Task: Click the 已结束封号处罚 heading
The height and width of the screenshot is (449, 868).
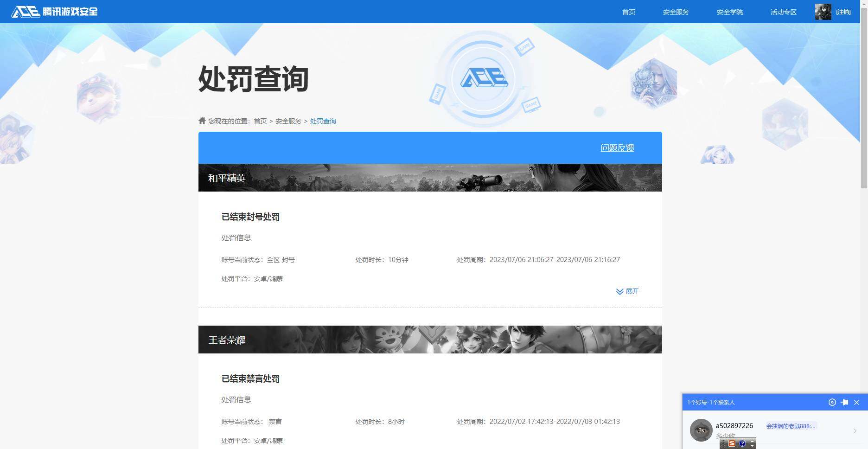Action: pos(250,217)
